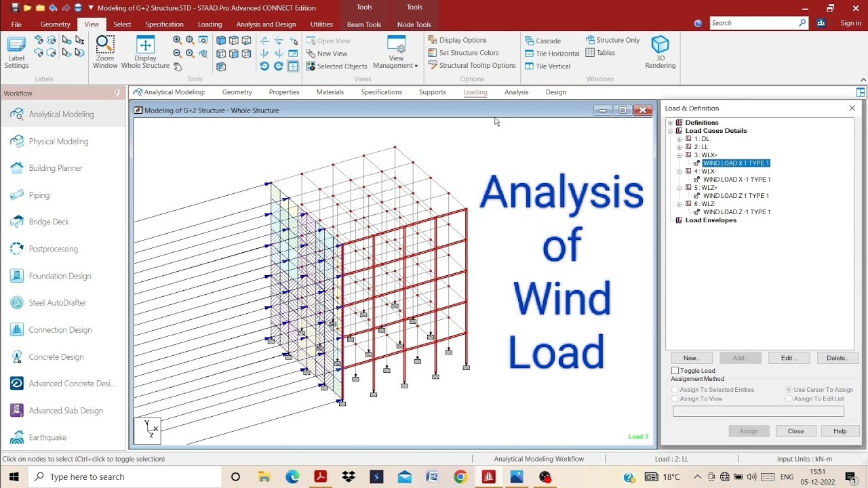
Task: Open Connection Design workflow
Action: [63, 329]
